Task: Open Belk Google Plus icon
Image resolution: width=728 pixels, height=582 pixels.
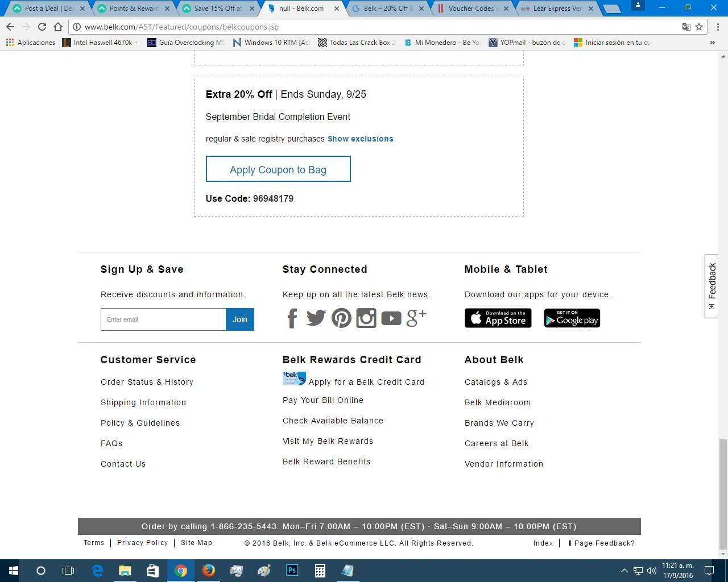Action: (x=416, y=318)
